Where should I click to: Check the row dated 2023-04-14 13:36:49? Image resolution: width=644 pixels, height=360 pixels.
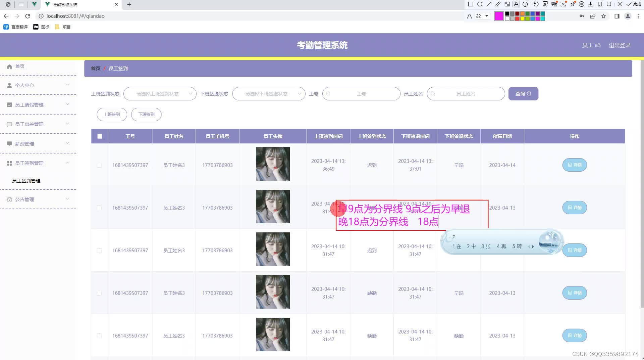[x=99, y=165]
